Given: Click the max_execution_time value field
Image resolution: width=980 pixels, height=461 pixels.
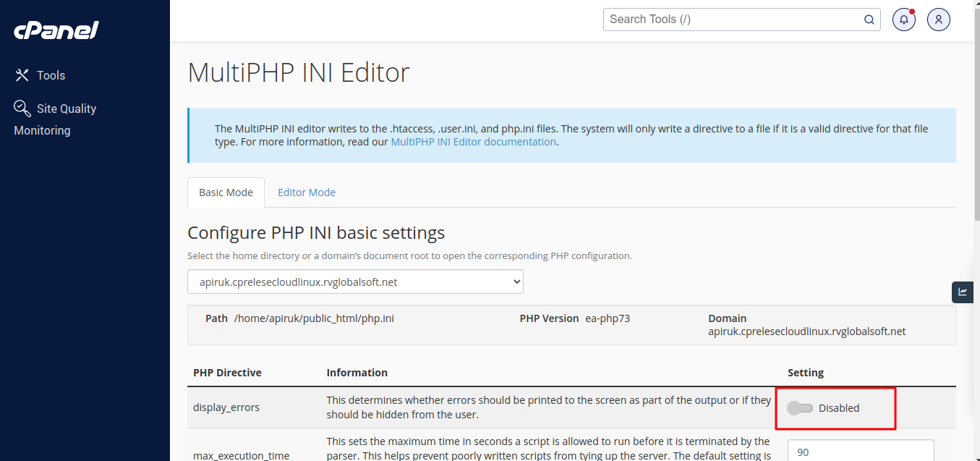Looking at the screenshot, I should point(860,452).
